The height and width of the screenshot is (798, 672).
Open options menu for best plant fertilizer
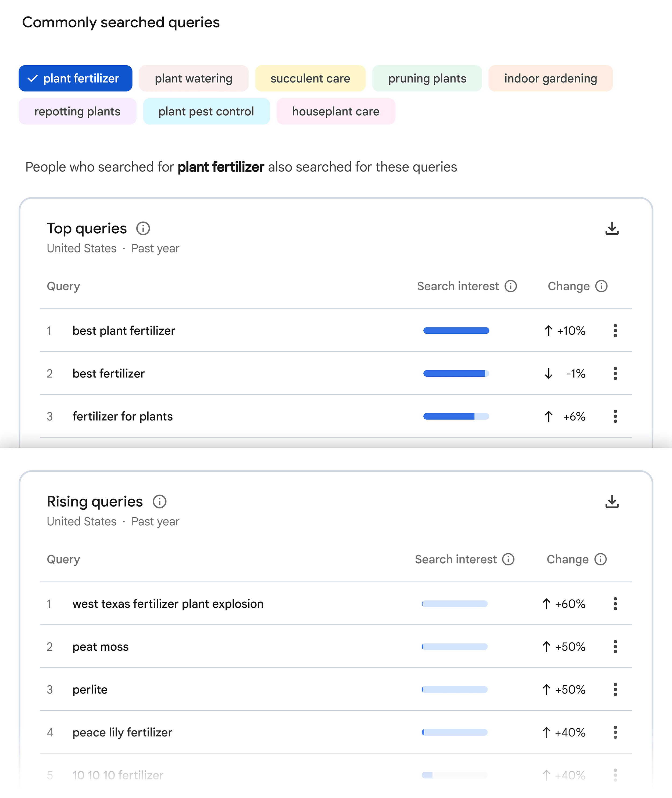[616, 331]
